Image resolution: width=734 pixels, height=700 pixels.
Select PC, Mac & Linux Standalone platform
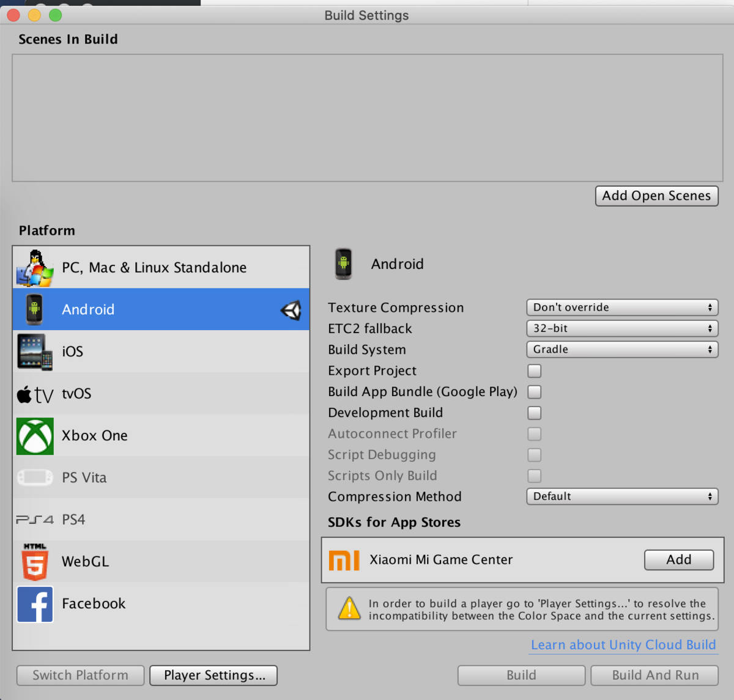click(x=161, y=268)
